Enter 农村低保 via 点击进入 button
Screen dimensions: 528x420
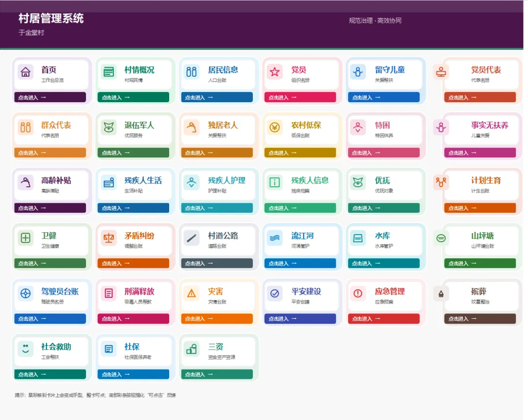point(300,153)
